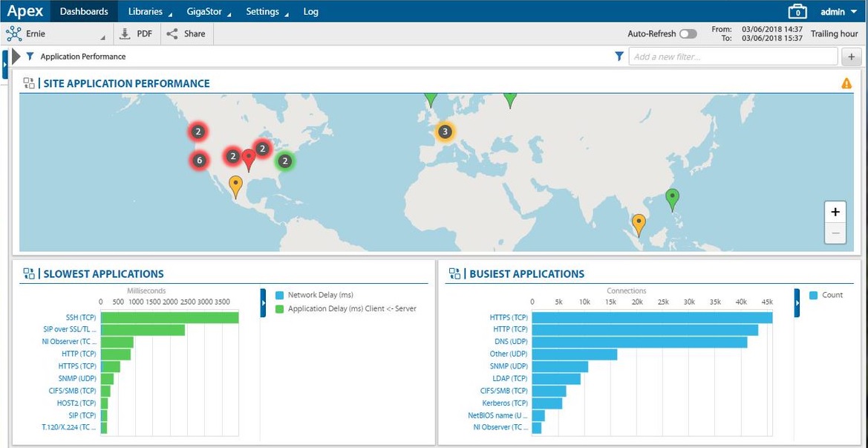868x448 pixels.
Task: Click the Trailing hour time range label
Action: click(x=833, y=33)
